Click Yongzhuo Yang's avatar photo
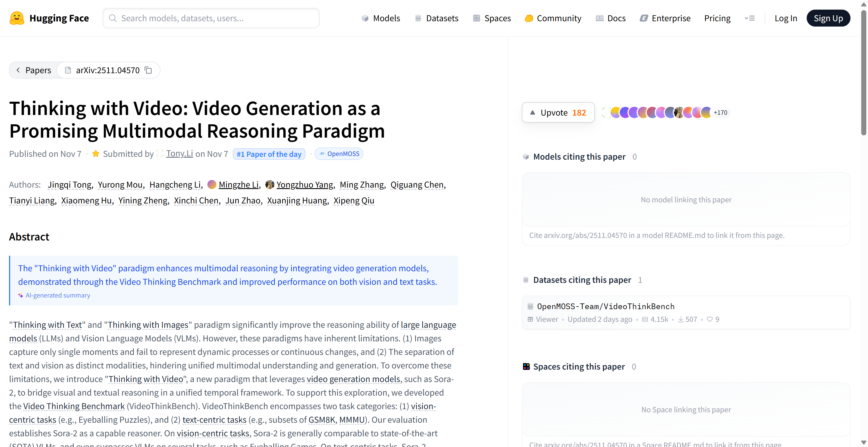868x447 pixels. click(270, 185)
